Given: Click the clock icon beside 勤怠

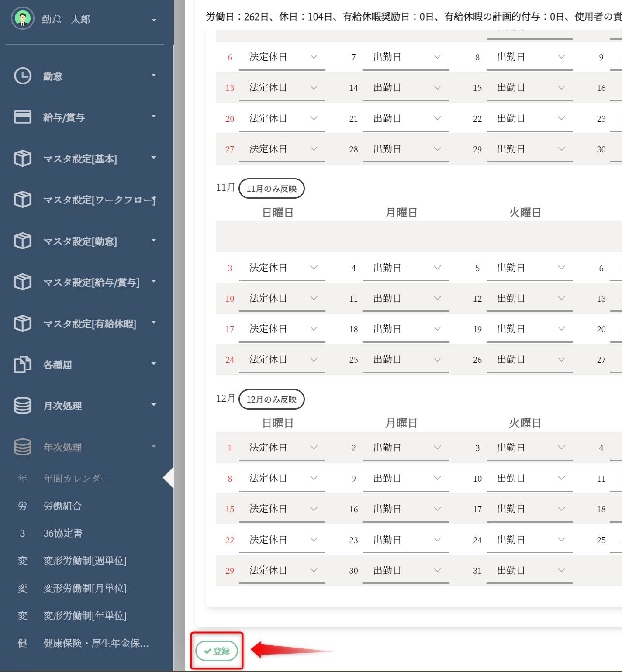Looking at the screenshot, I should 23,76.
